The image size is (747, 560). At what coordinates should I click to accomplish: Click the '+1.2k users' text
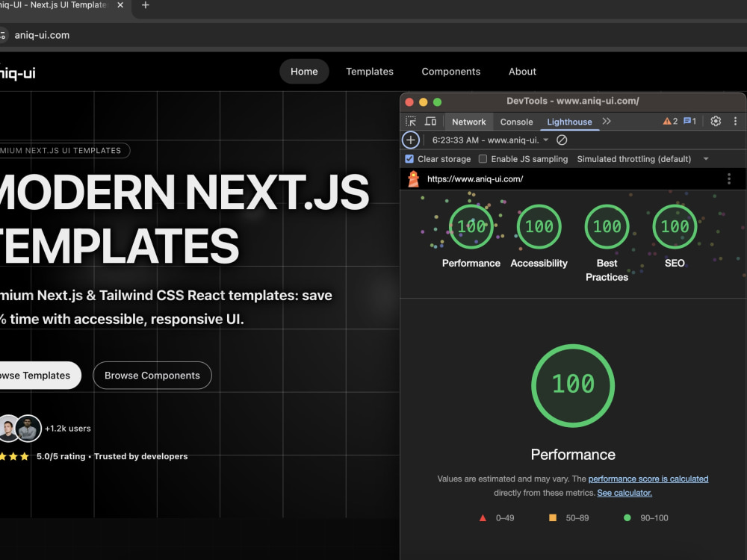68,429
